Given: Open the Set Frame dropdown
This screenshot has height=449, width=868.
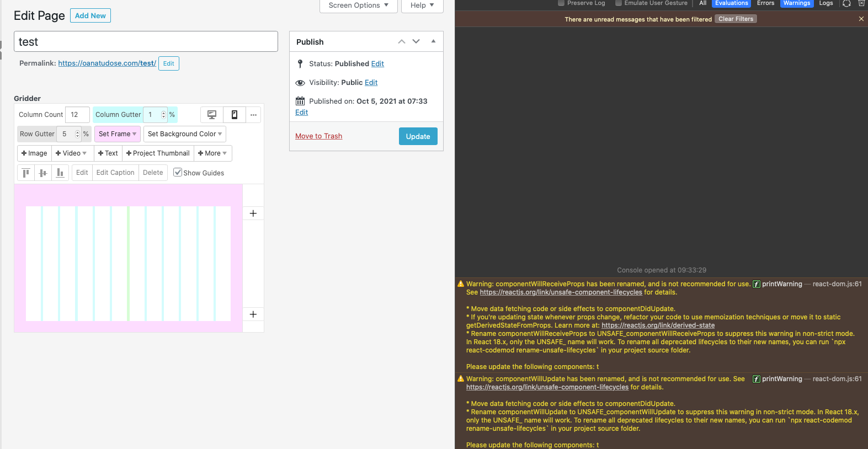Looking at the screenshot, I should 117,134.
